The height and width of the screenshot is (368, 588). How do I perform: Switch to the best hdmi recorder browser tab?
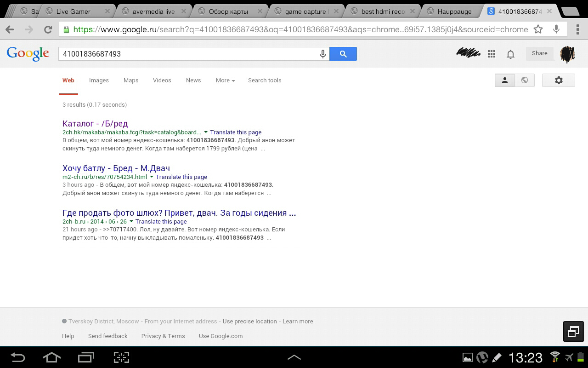coord(383,11)
